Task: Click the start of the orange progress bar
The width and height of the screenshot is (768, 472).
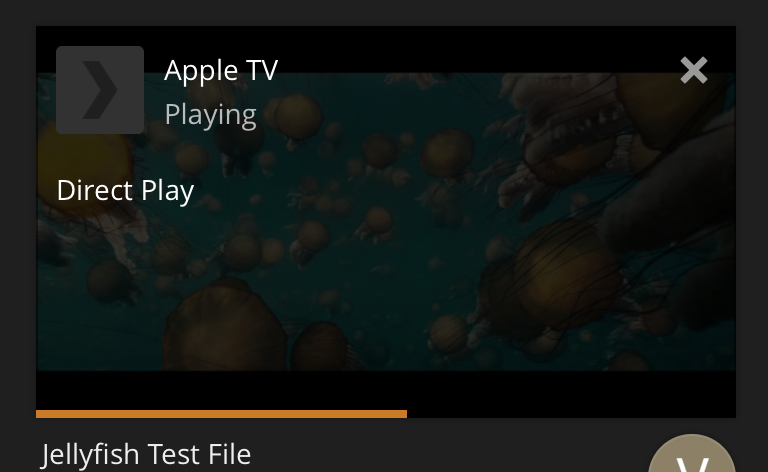Action: point(39,414)
